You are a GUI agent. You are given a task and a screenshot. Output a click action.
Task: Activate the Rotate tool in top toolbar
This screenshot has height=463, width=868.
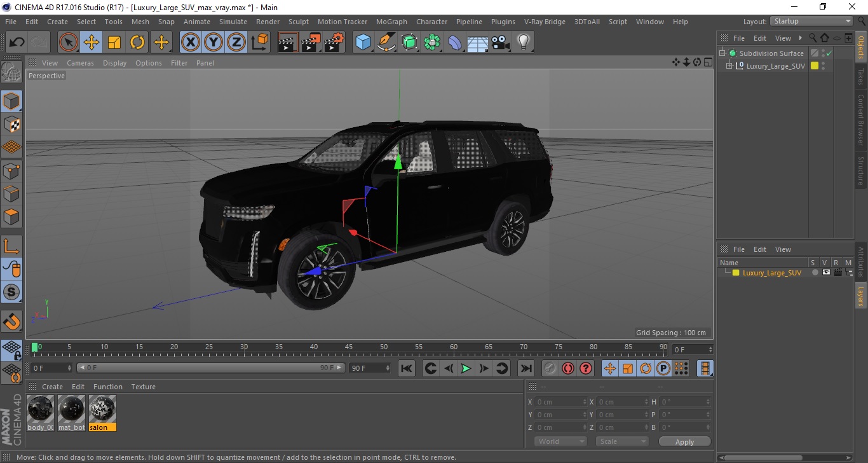pos(137,43)
